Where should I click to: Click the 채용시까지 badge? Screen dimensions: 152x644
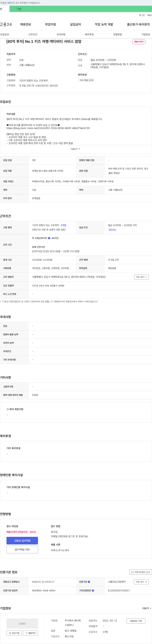click(x=139, y=42)
